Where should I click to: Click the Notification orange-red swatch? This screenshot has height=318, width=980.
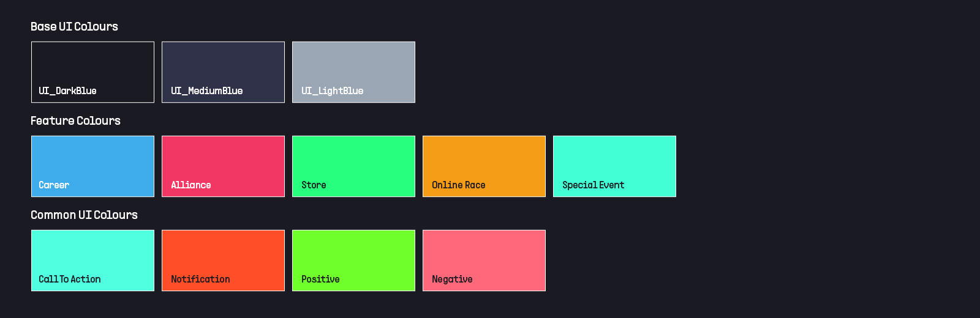pos(223,261)
